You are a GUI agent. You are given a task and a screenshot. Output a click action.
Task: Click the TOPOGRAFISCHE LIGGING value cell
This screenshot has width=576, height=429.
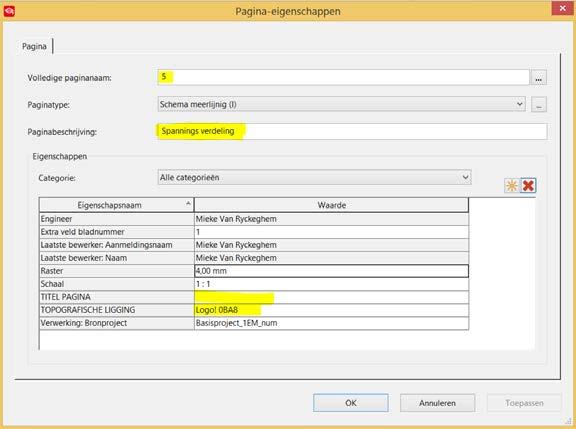(331, 310)
